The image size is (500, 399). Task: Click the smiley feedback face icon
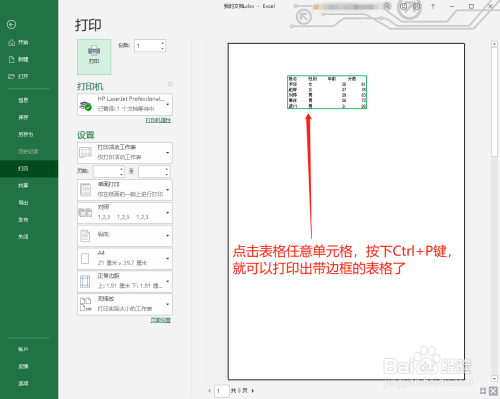403,6
